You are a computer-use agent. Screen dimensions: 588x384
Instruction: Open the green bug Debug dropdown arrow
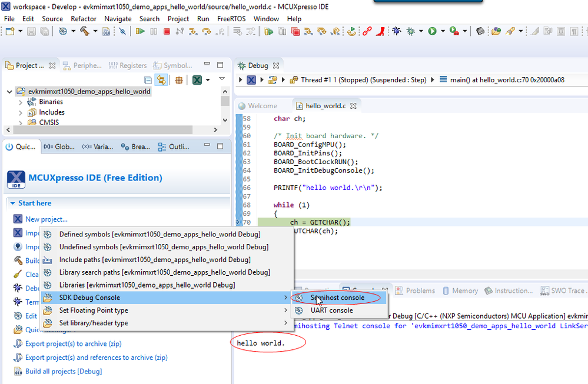(x=421, y=32)
